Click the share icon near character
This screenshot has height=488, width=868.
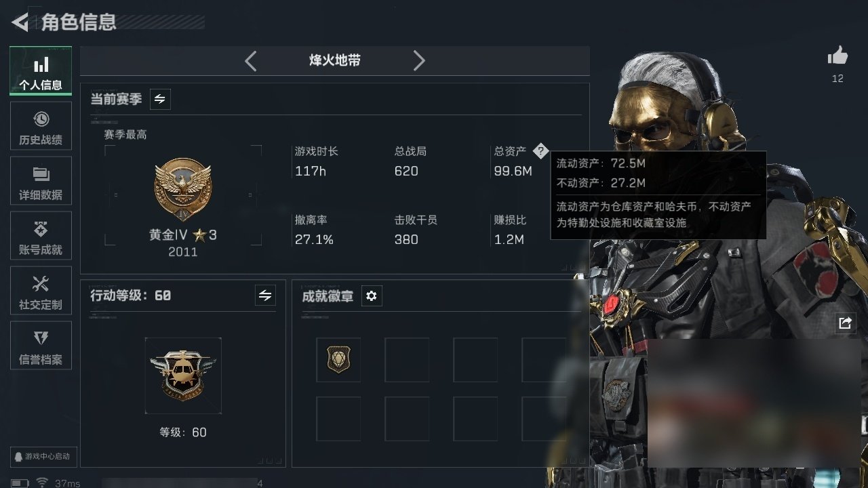pos(845,323)
